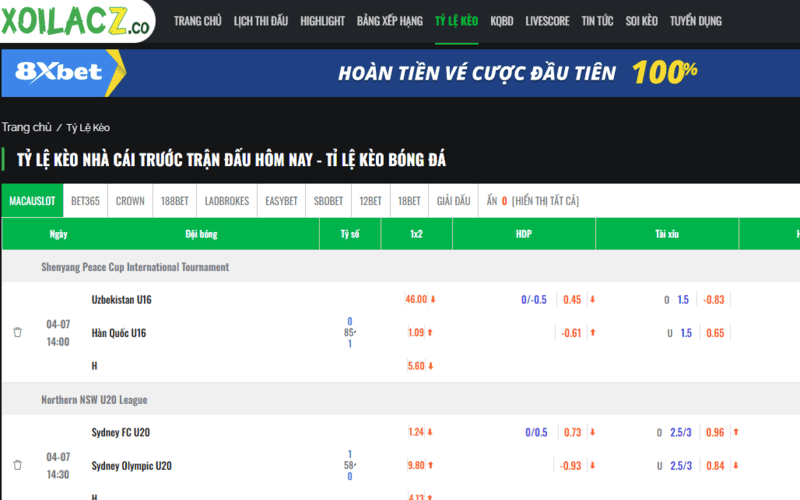Open Livescore in the navigation bar
The image size is (800, 500).
tap(547, 21)
